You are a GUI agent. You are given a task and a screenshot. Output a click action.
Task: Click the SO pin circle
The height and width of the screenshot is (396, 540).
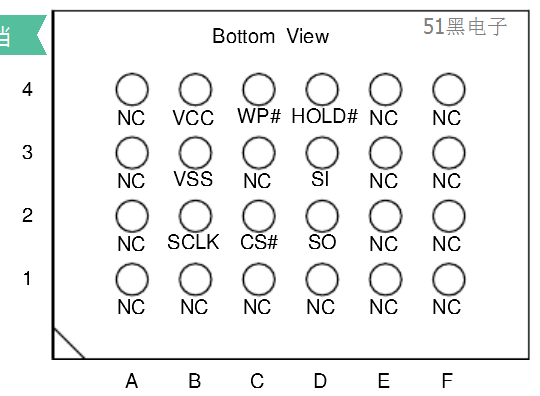322,216
